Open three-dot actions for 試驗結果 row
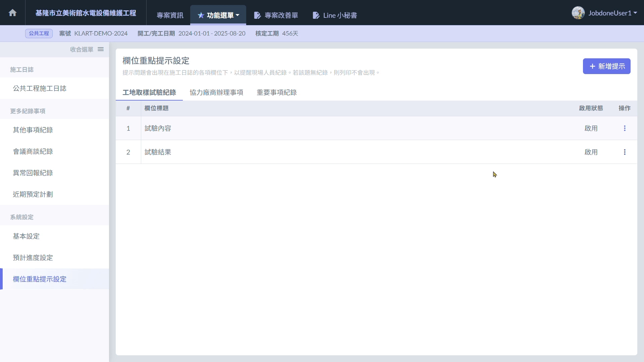Viewport: 644px width, 362px height. [625, 152]
